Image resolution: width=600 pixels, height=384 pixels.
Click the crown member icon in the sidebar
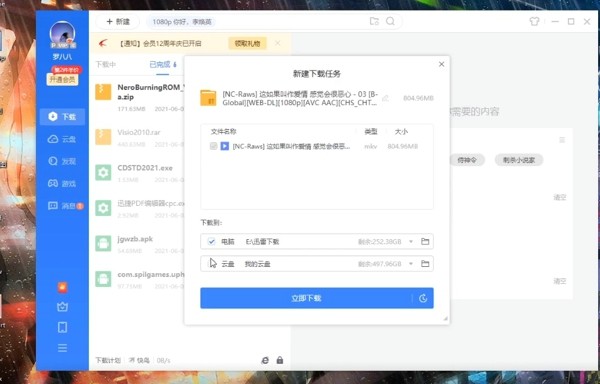pos(62,307)
